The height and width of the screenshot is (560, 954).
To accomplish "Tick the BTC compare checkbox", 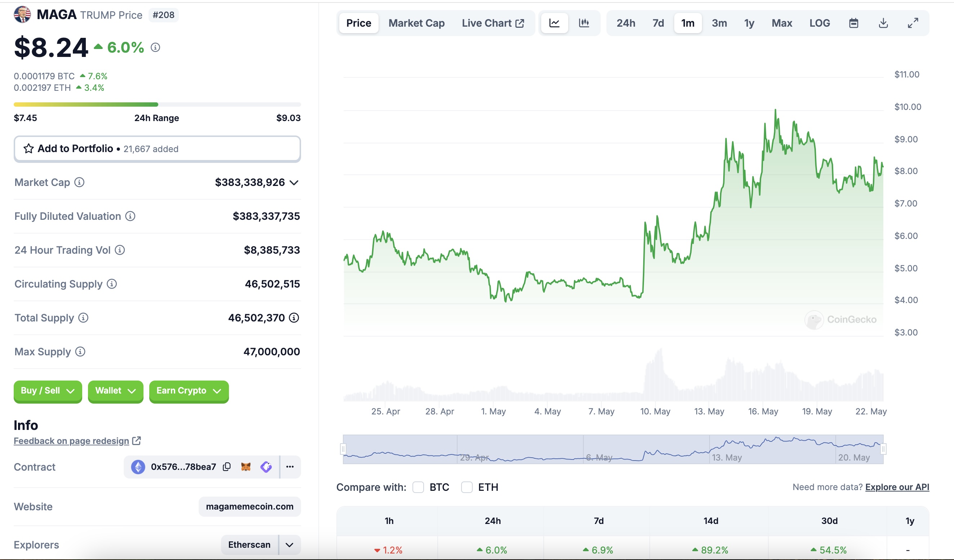I will pos(418,487).
